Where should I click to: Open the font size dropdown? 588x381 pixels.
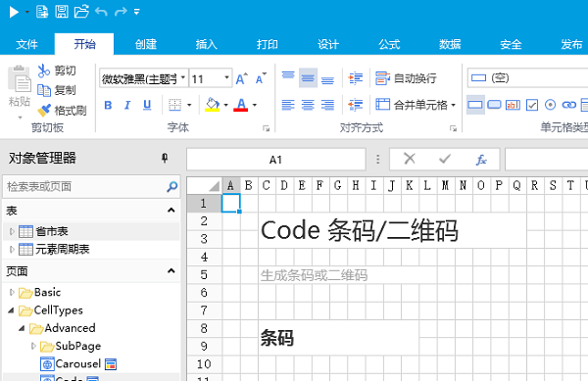point(227,78)
